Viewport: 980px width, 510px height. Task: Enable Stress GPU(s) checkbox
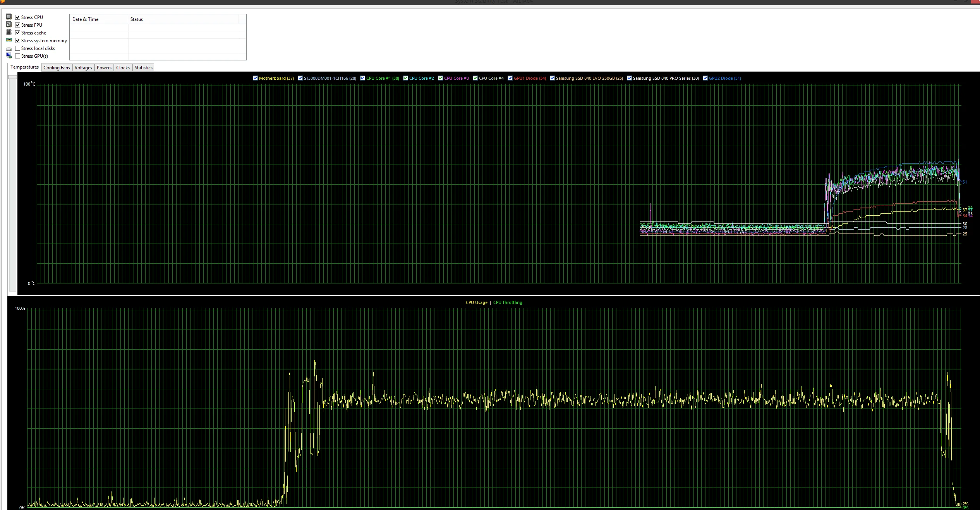(18, 56)
